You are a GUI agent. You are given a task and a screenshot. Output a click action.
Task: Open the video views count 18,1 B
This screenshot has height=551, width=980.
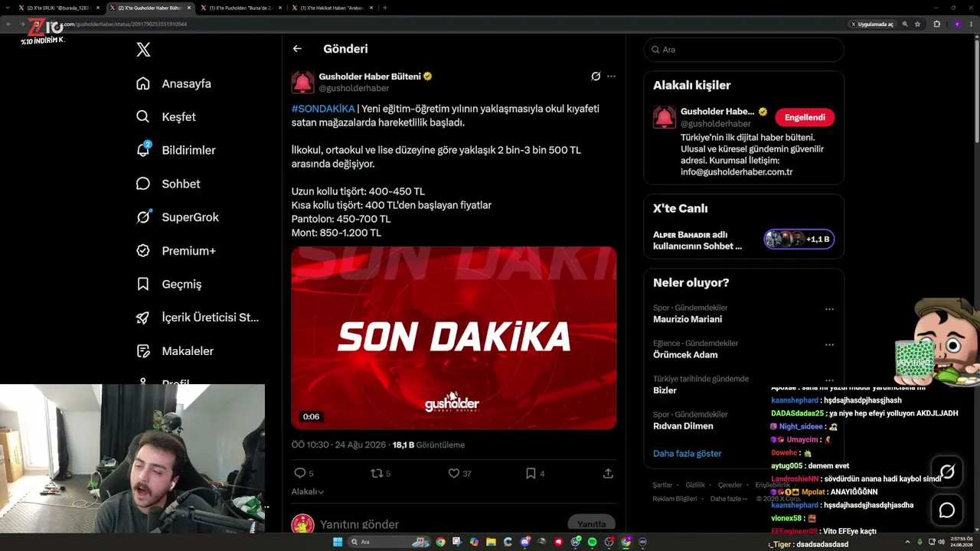point(428,445)
